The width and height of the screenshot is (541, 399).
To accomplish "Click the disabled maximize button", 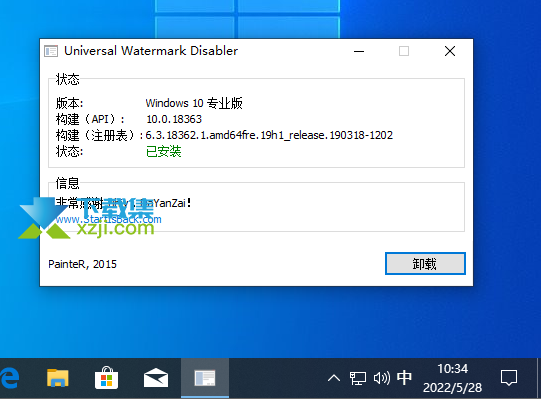I will coord(404,51).
